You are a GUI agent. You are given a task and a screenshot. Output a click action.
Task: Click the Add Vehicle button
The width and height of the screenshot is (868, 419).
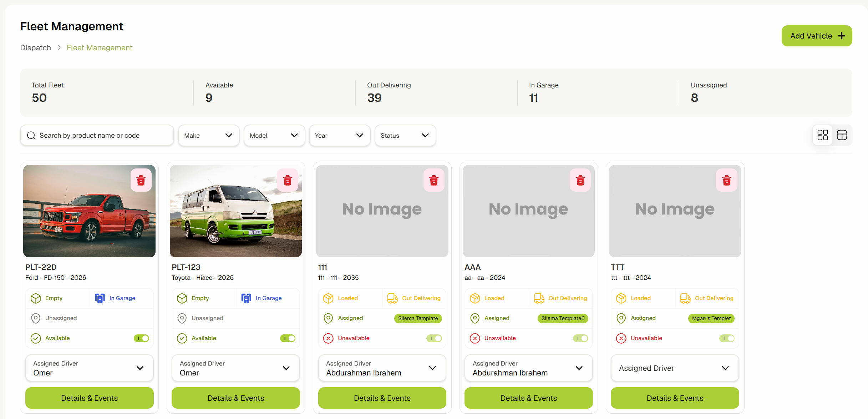coord(817,36)
